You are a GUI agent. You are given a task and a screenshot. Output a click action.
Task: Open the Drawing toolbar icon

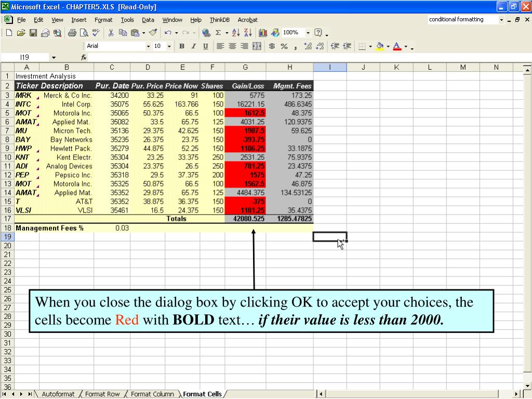pyautogui.click(x=275, y=33)
